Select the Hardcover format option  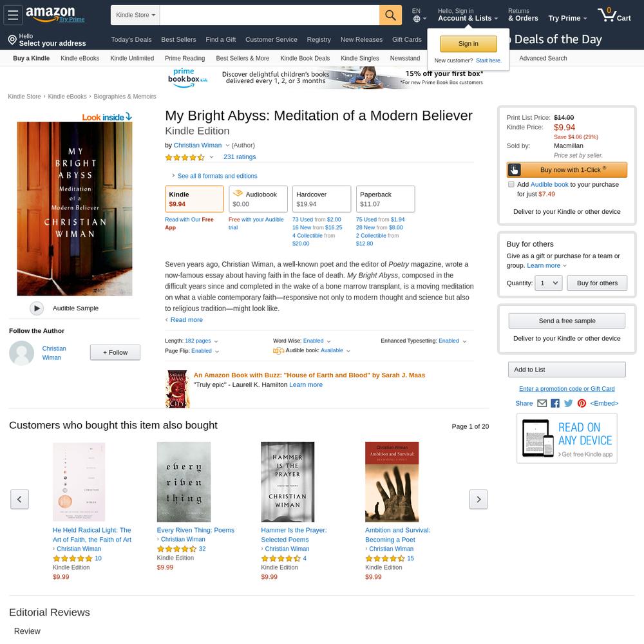(x=321, y=199)
